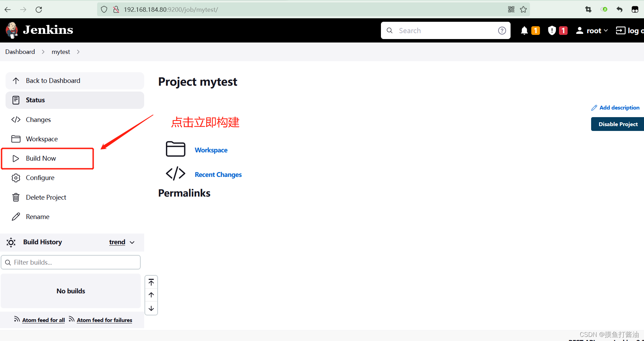Open Atom feed for all link
The height and width of the screenshot is (341, 644).
[x=44, y=320]
